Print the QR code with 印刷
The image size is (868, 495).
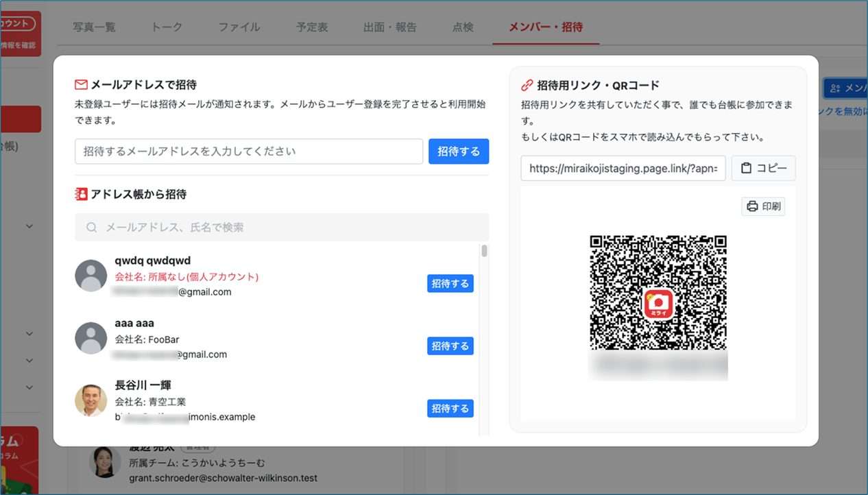(x=763, y=206)
